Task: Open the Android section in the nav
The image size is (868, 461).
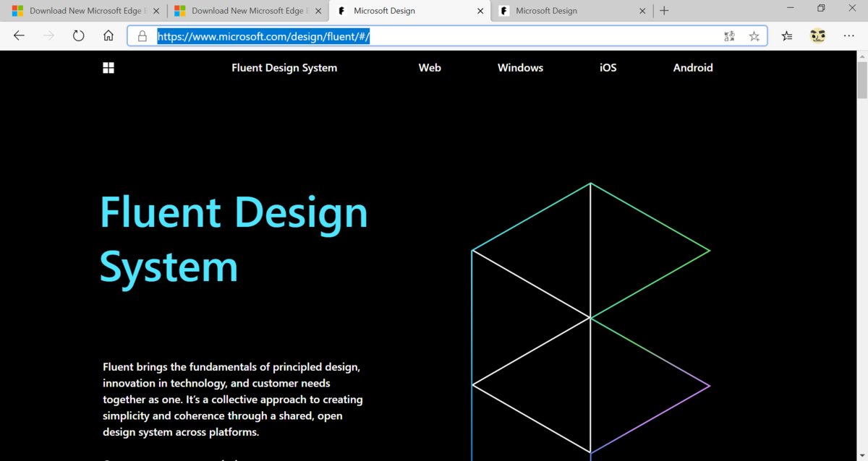Action: tap(693, 68)
